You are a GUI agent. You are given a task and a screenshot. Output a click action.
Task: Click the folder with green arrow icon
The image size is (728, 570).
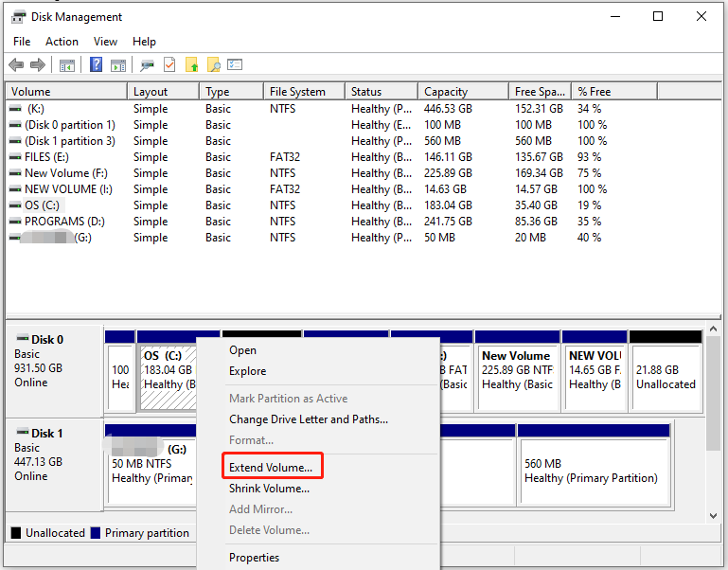coord(192,65)
